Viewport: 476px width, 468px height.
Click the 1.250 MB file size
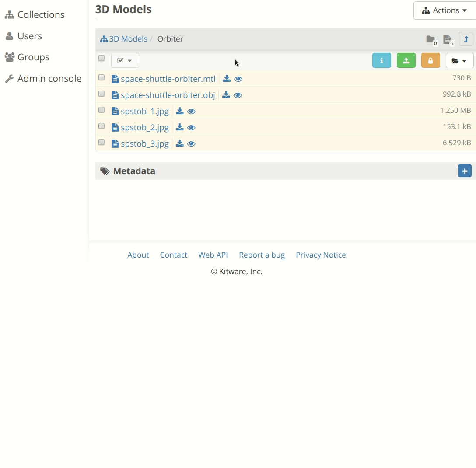coord(455,110)
